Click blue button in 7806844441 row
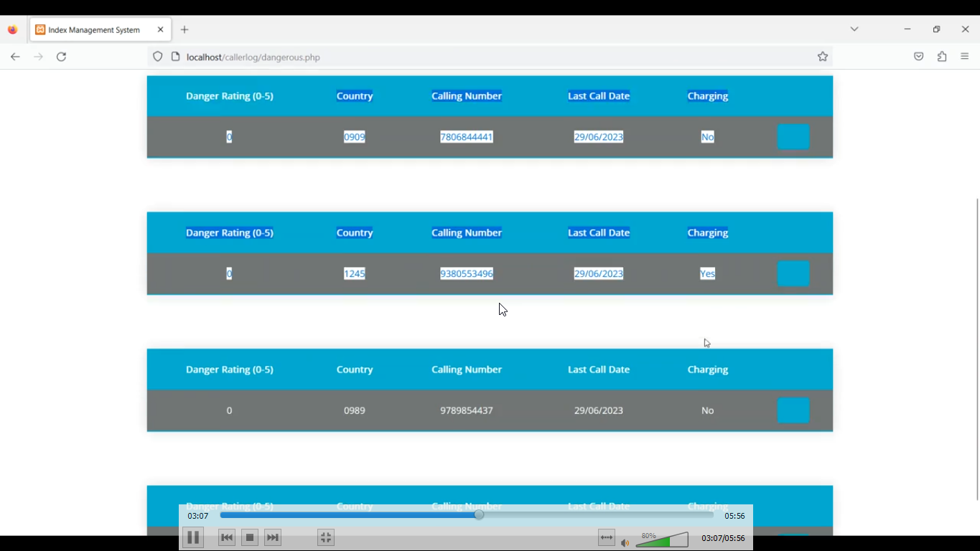This screenshot has width=980, height=551. click(x=793, y=136)
